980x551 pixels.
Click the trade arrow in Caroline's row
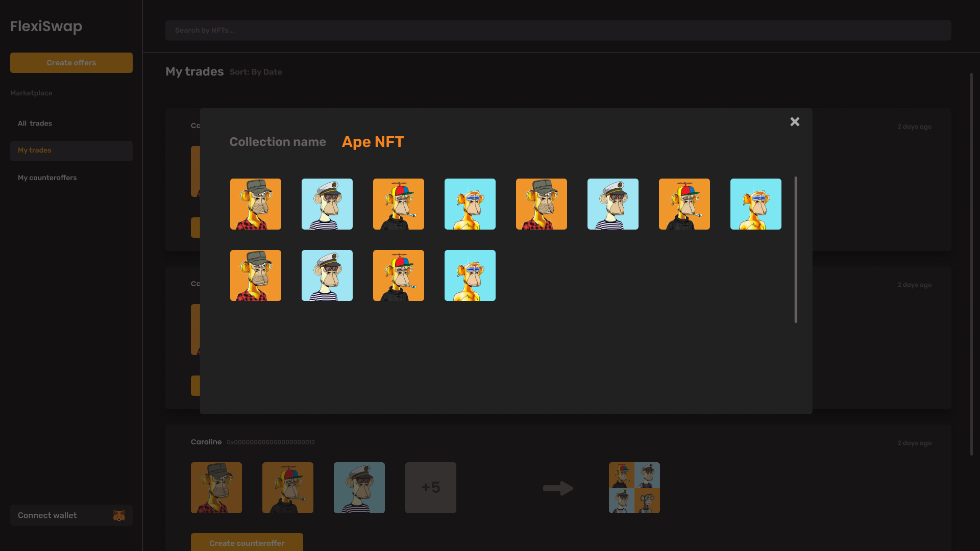558,488
